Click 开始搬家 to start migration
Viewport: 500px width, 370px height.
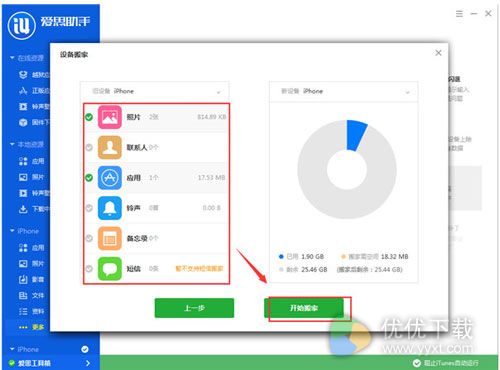tap(304, 308)
